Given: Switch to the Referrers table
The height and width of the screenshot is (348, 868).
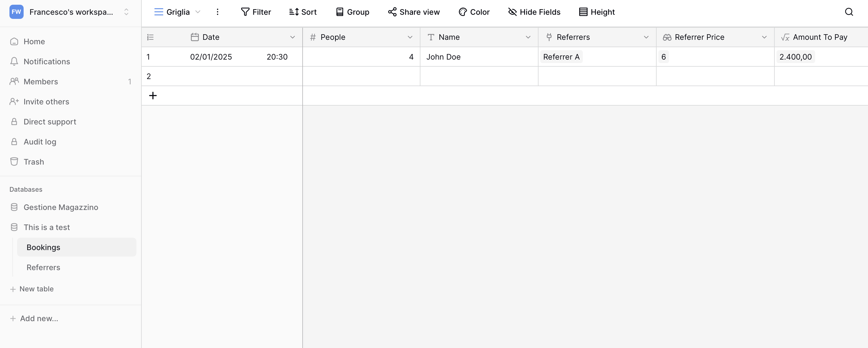Looking at the screenshot, I should 43,267.
